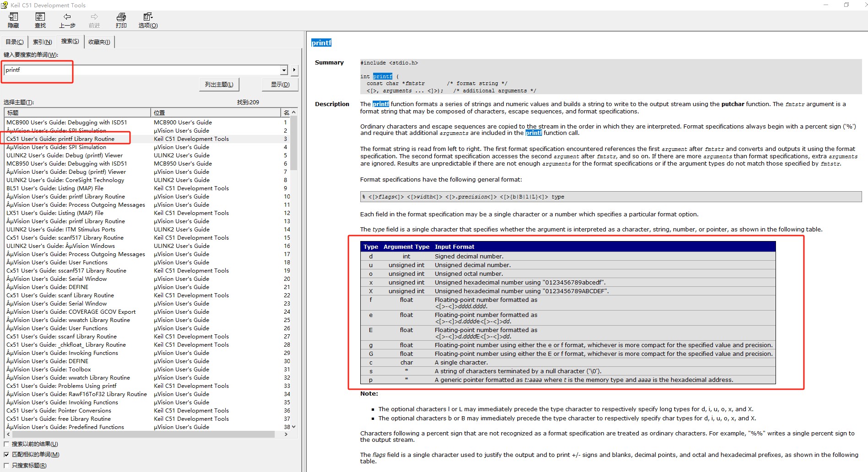Select 'µVision User's Guide: COVERAGE GCOV Export' result
868x472 pixels.
71,312
